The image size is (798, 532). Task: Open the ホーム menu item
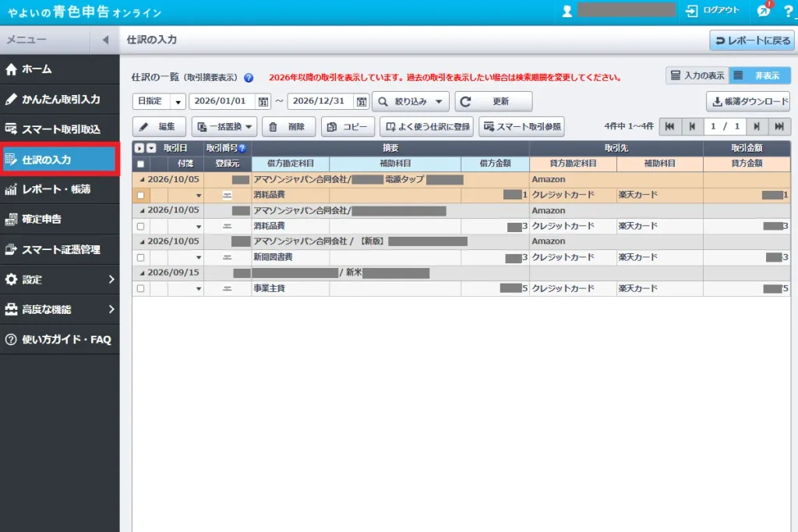[59, 69]
